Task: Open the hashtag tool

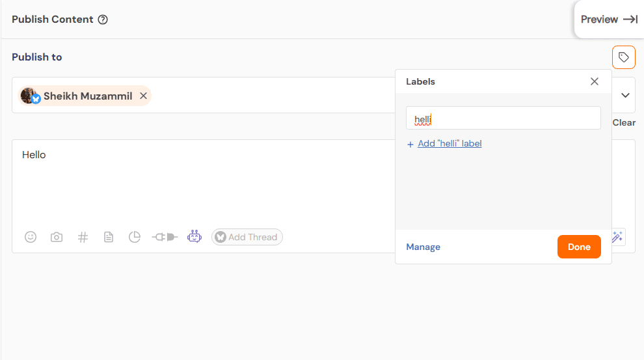Action: pyautogui.click(x=83, y=237)
